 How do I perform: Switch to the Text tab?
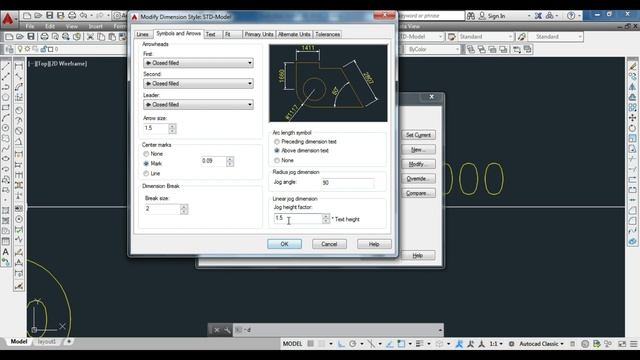(211, 34)
